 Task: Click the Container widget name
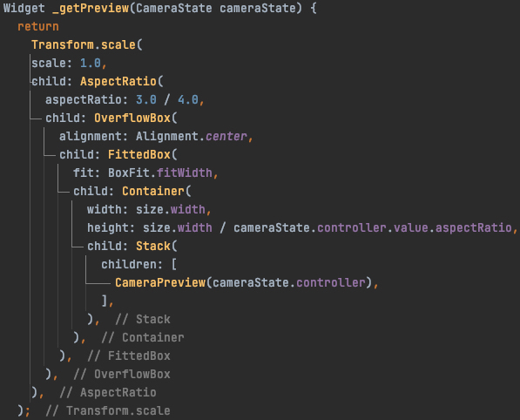click(153, 191)
